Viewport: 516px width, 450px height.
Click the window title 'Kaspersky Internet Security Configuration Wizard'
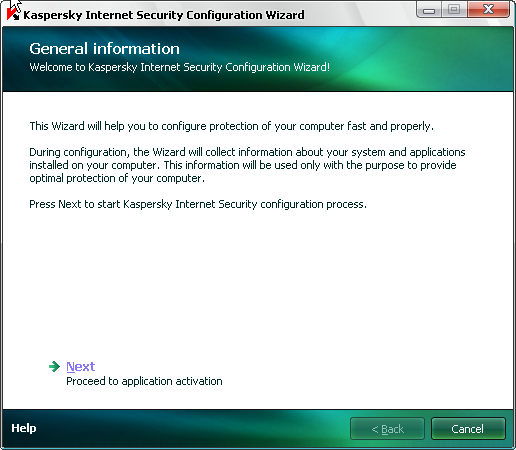(x=164, y=15)
